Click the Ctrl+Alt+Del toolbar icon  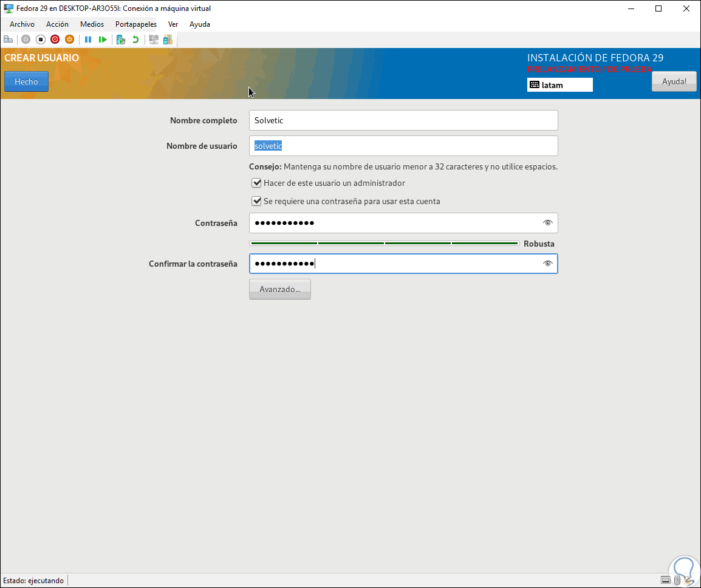pos(8,39)
